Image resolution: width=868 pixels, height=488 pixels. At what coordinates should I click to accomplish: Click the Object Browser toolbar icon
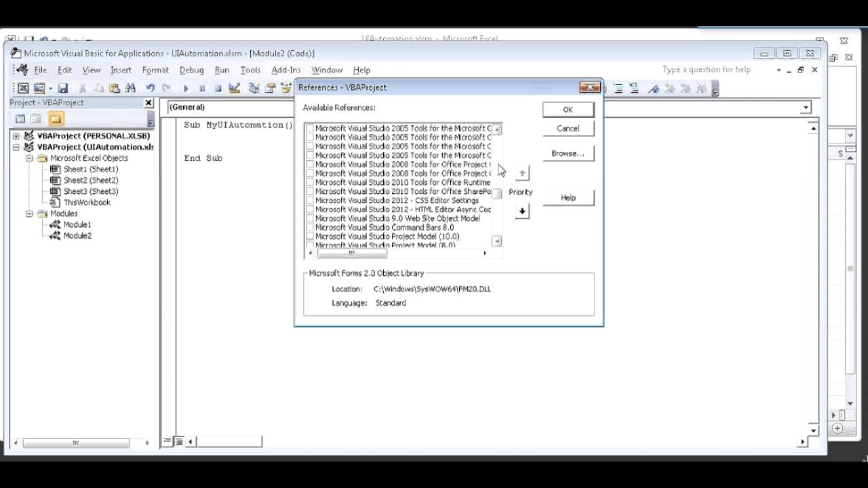click(x=286, y=88)
